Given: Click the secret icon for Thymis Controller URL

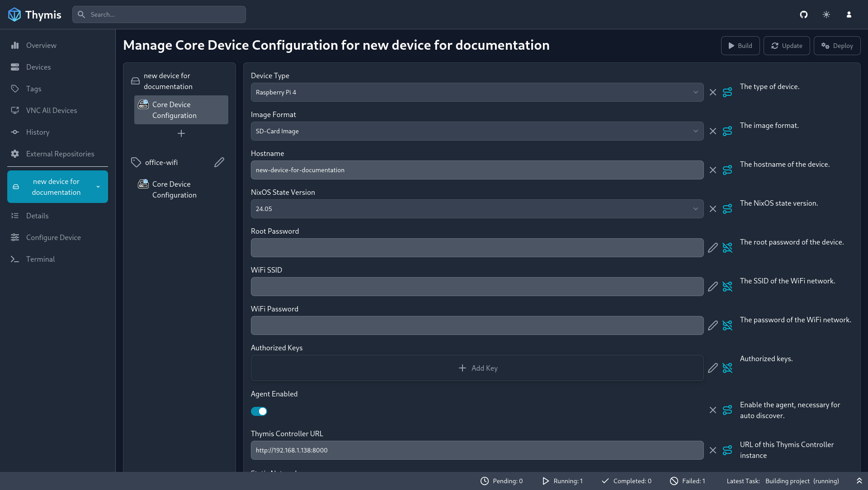Looking at the screenshot, I should point(727,450).
